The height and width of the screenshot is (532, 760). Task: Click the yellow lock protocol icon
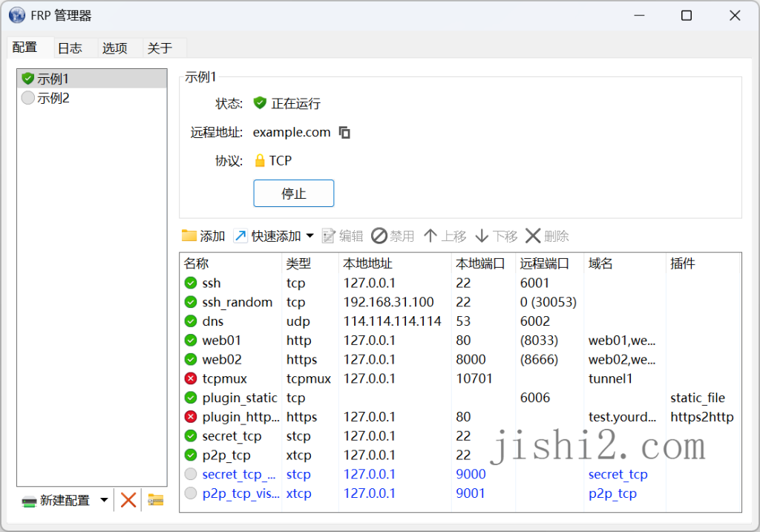(260, 160)
